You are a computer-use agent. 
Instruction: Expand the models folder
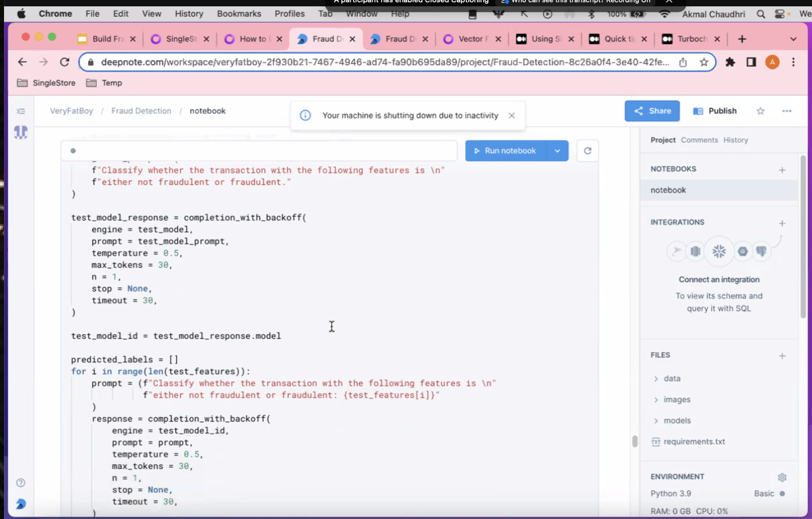pos(656,421)
